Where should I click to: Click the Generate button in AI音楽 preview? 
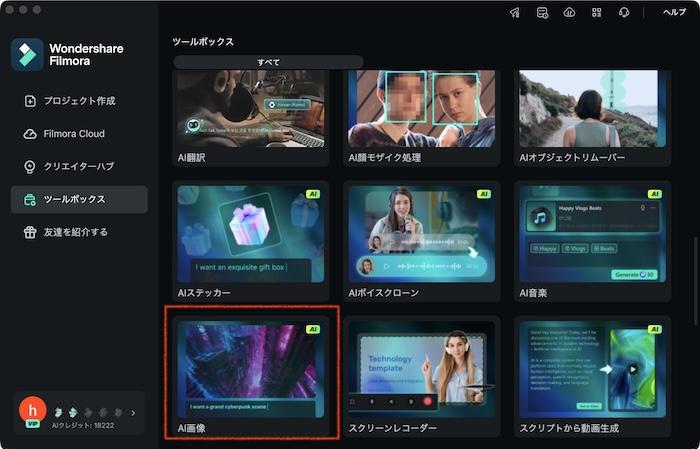coord(634,274)
